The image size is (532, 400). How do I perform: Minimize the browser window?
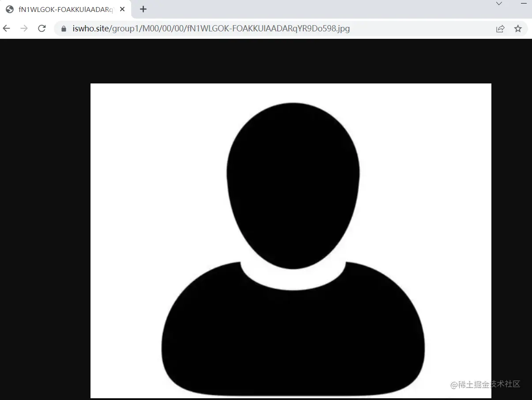tap(524, 4)
